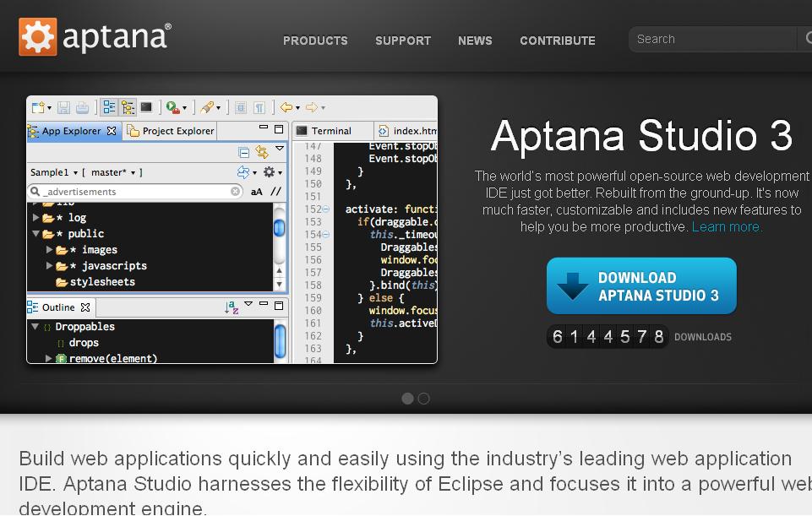This screenshot has height=516, width=812.
Task: Click the website Search input field
Action: tap(710, 39)
